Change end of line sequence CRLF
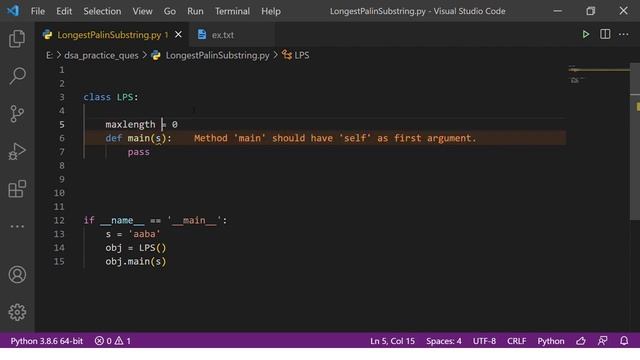The width and height of the screenshot is (640, 360). point(516,340)
